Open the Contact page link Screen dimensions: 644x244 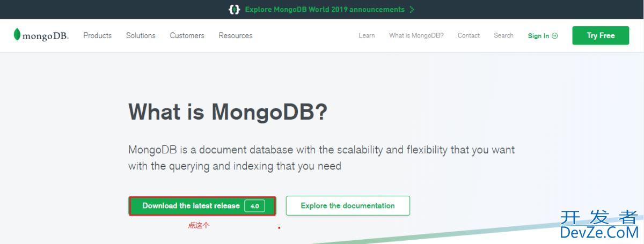click(x=469, y=35)
